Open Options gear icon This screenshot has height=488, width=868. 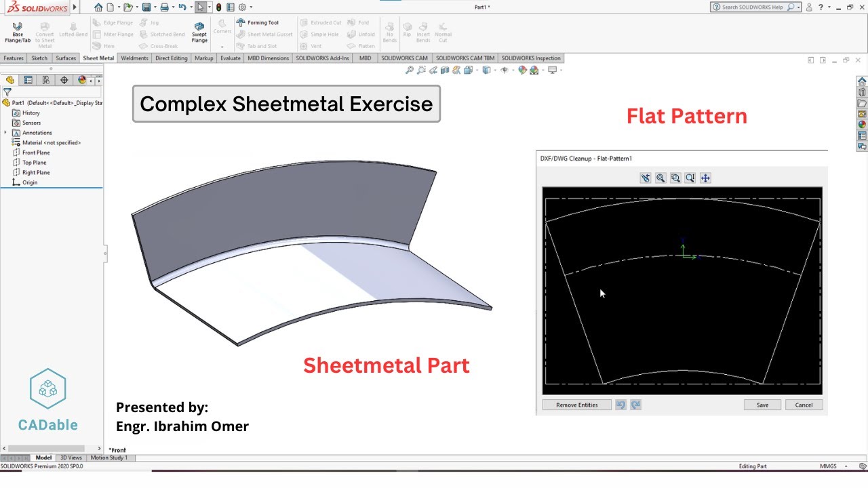point(242,7)
